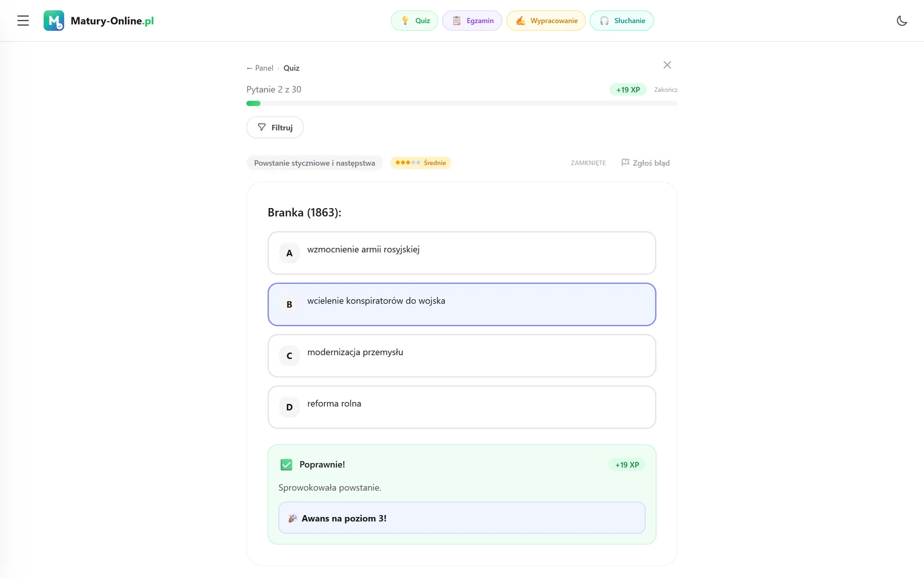Select answer C modernizacja przemysłu
Image resolution: width=924 pixels, height=578 pixels.
(x=462, y=356)
